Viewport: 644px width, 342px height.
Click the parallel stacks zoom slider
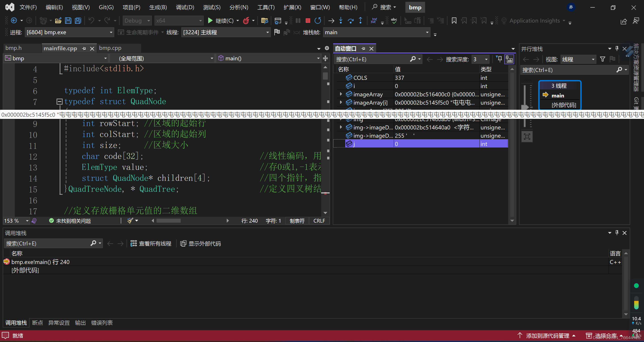pos(525,107)
